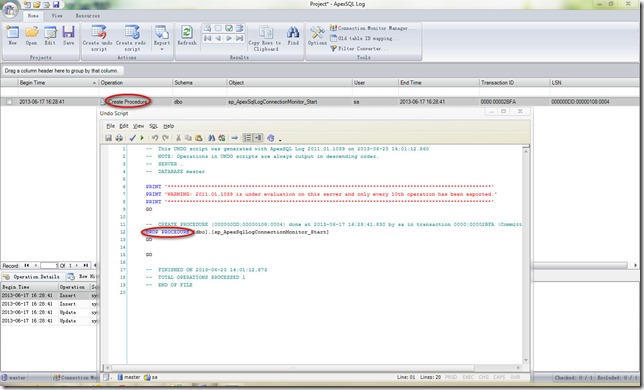Click the ribbon next result arrow
Image resolution: width=644 pixels, height=390 pixels.
(229, 38)
